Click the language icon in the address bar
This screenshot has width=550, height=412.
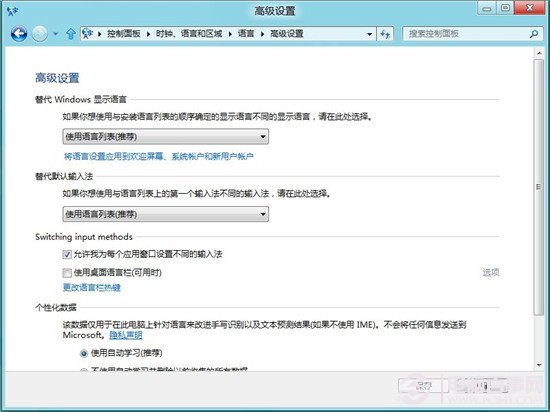[x=87, y=34]
